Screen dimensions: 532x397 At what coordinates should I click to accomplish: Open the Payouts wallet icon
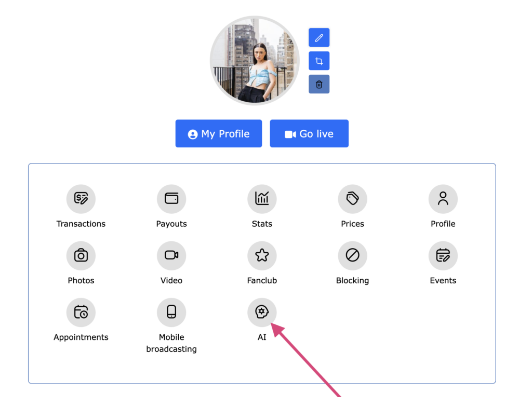[171, 199]
